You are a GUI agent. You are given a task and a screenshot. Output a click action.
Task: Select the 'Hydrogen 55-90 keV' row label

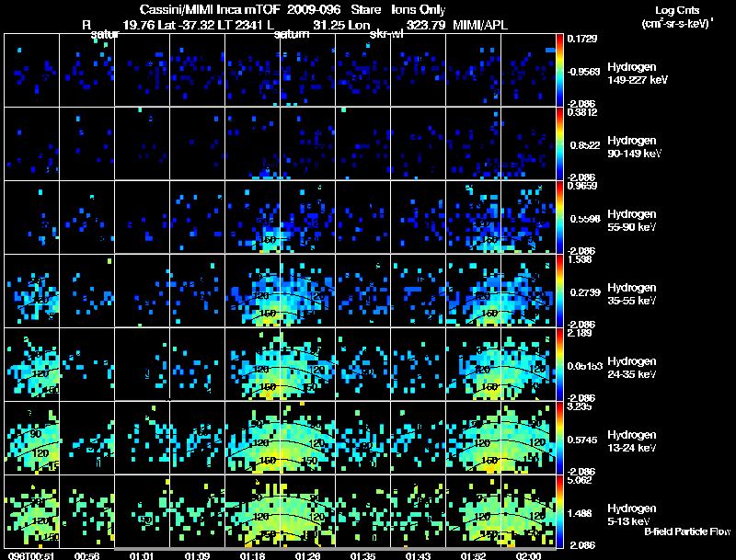pyautogui.click(x=632, y=221)
